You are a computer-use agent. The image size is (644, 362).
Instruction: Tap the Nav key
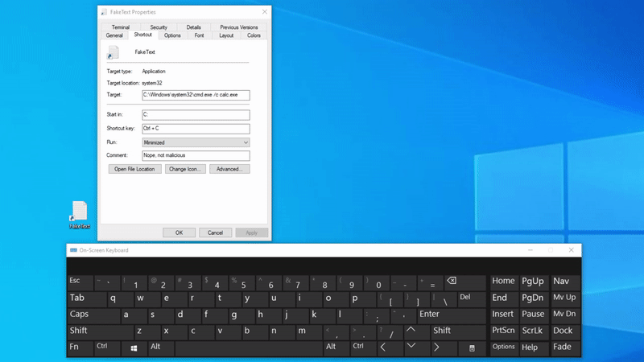pyautogui.click(x=566, y=282)
